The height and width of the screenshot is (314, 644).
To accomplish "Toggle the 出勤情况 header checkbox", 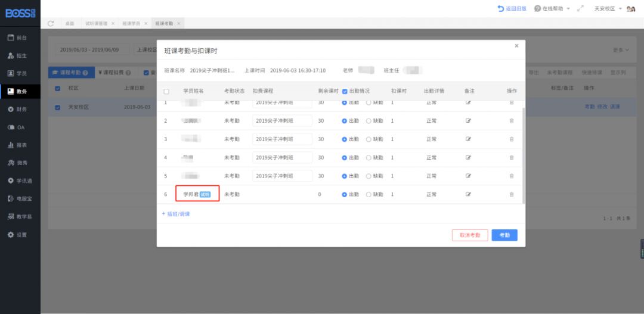I will click(x=345, y=91).
